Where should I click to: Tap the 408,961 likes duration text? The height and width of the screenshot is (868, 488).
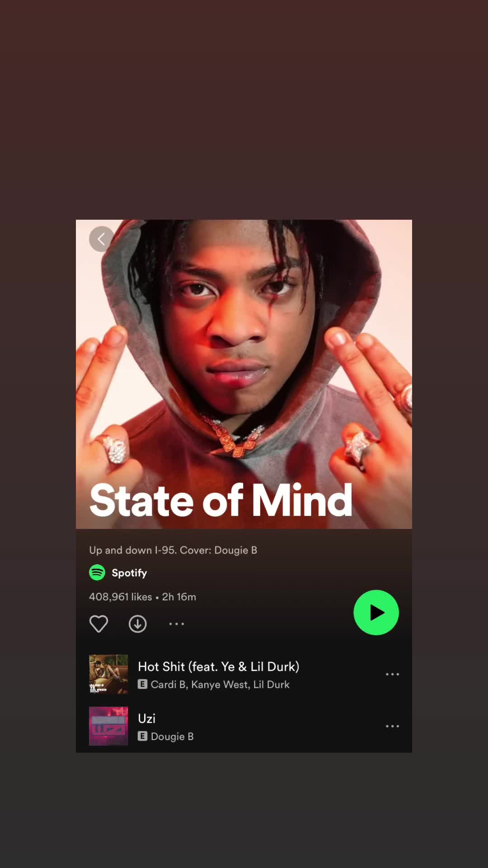(x=142, y=597)
